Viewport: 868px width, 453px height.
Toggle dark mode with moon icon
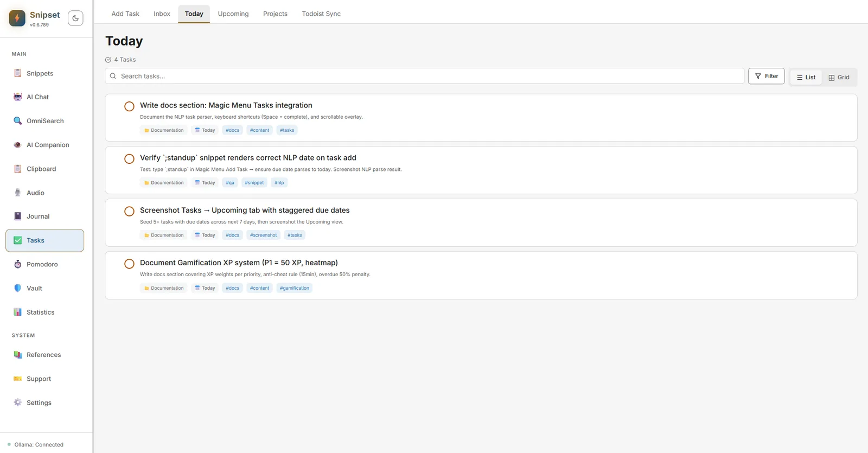[x=75, y=18]
